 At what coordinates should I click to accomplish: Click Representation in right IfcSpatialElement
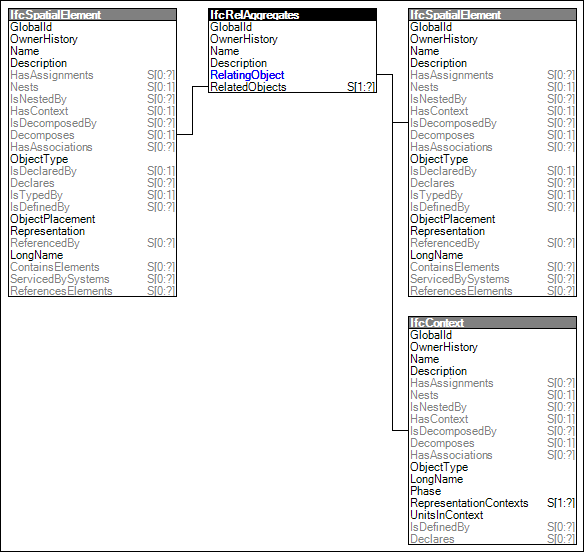pyautogui.click(x=447, y=231)
